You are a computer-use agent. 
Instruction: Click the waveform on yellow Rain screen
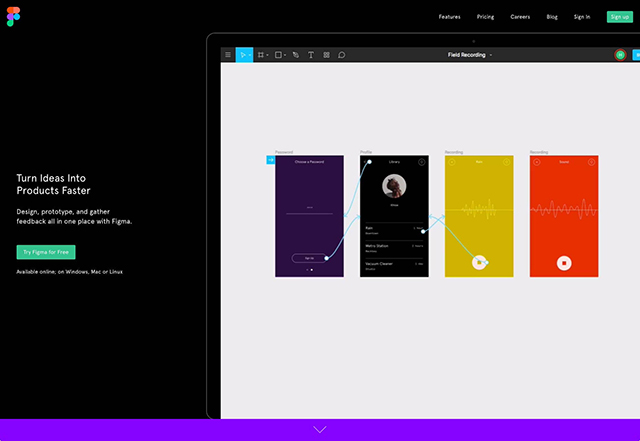coord(479,209)
